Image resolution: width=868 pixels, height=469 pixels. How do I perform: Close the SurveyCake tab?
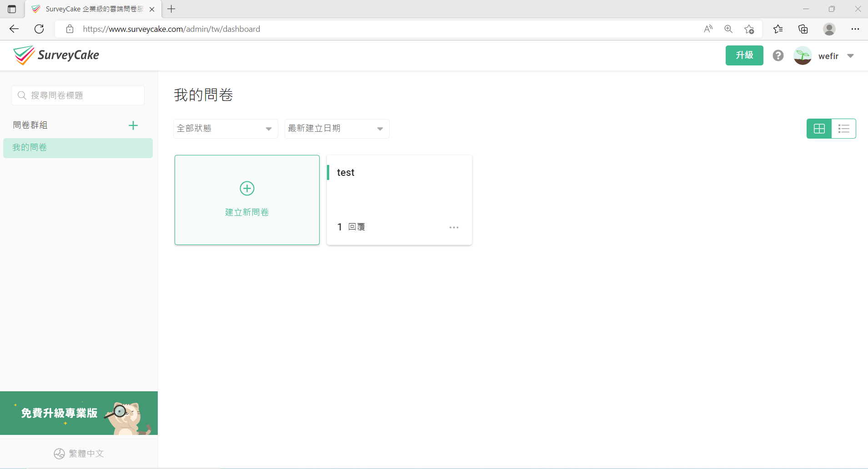click(x=152, y=9)
